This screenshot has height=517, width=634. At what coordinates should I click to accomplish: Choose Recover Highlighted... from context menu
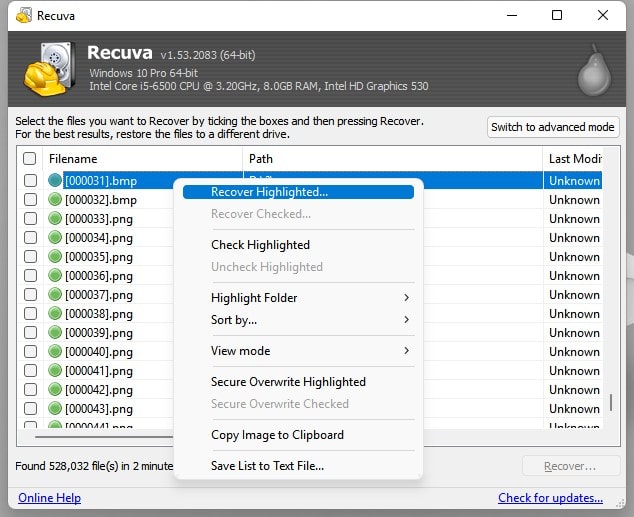click(298, 192)
